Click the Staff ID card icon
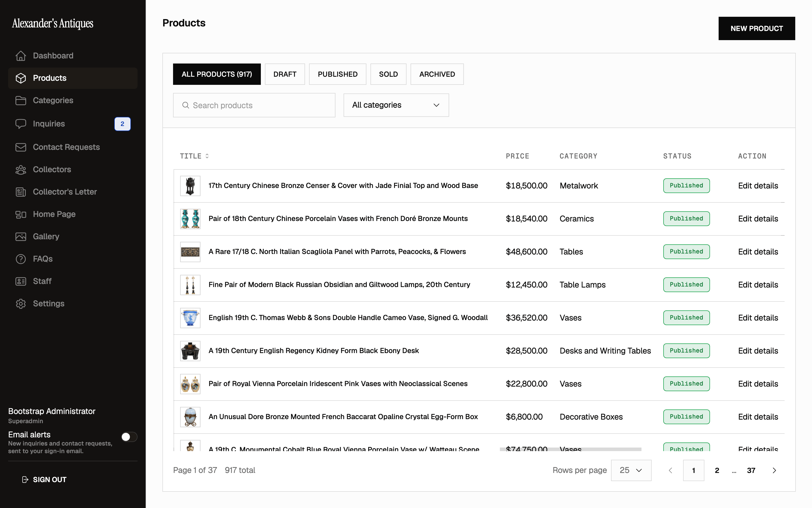Screen dimensions: 812x508 coord(21,281)
